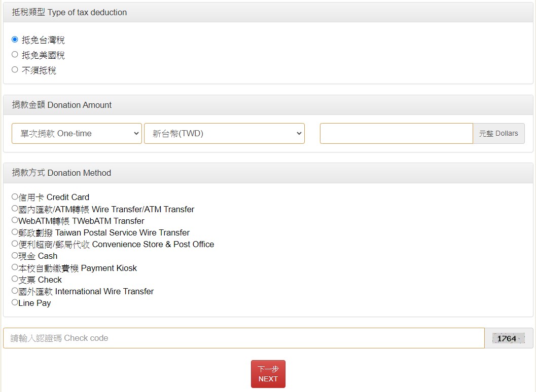Open the 單次捐款 One-time frequency dropdown
This screenshot has height=392, width=536.
tap(77, 134)
